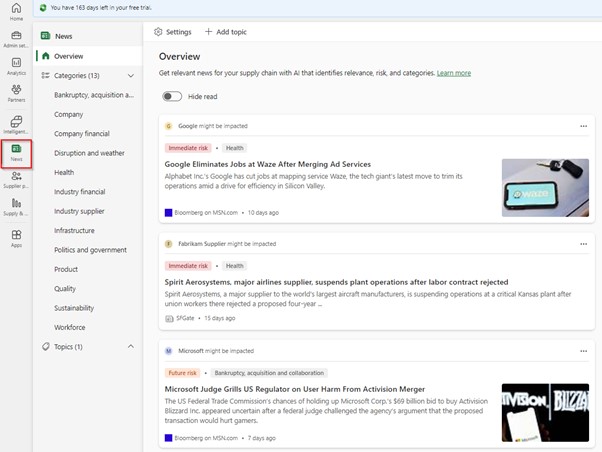The image size is (602, 452).
Task: Open more options on Fabrikam Supplier card
Action: (584, 244)
